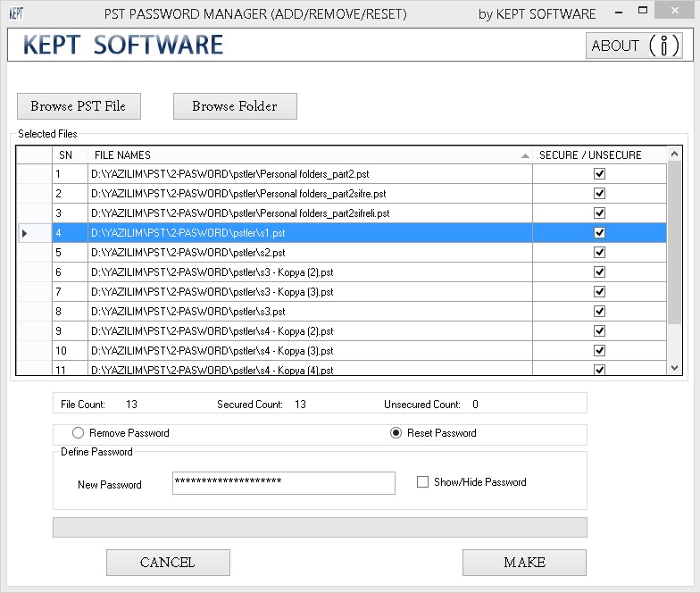Viewport: 700px width, 593px height.
Task: Toggle secure checkbox for s3 - Kopya (3).pst
Action: [x=599, y=291]
